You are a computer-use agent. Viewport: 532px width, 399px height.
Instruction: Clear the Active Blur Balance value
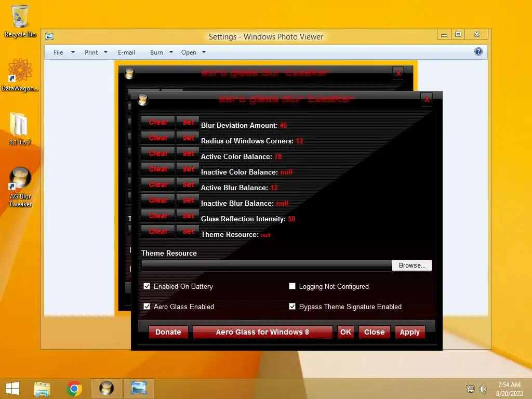(158, 184)
